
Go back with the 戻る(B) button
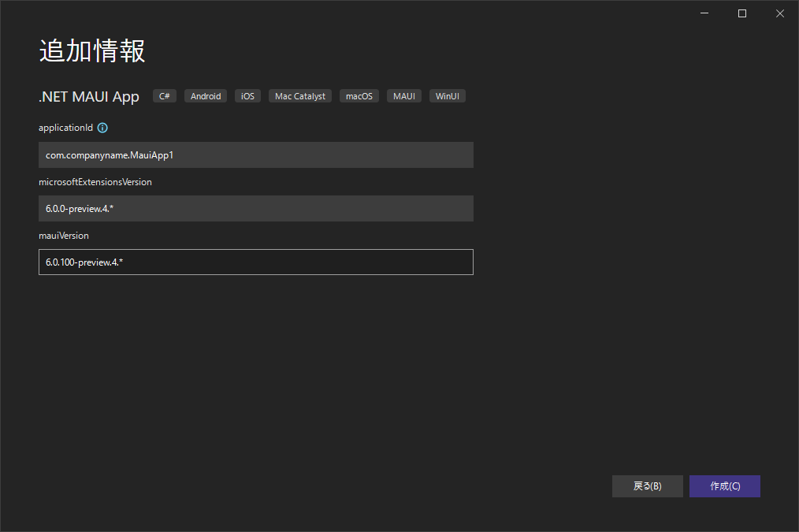point(647,486)
